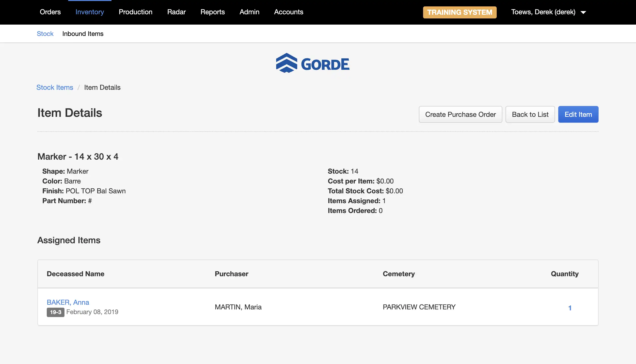Open the Orders menu
Screen dimensions: 636x364
click(50, 12)
